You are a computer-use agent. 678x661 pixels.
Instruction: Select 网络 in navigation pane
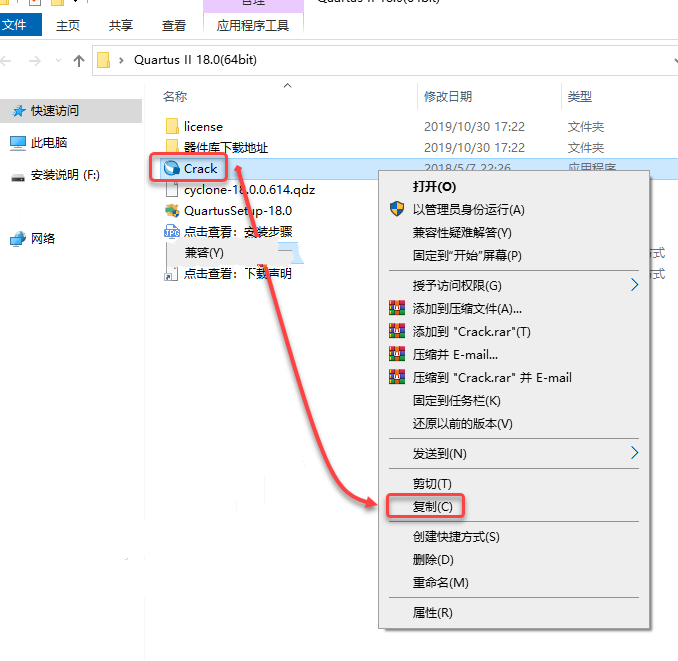(x=42, y=239)
